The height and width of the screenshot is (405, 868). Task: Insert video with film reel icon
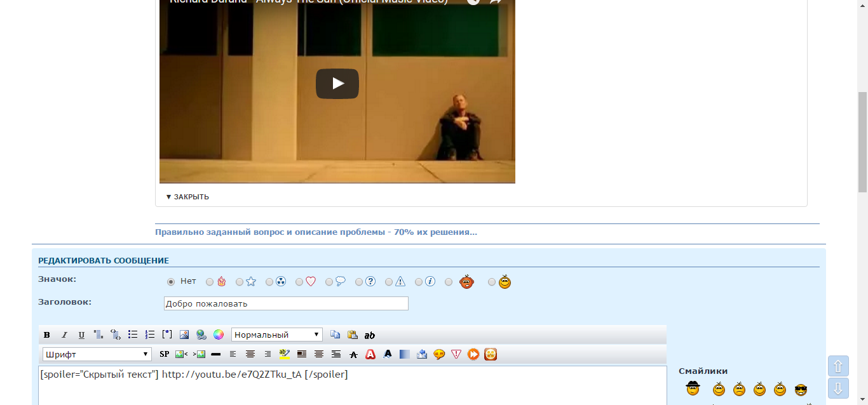click(491, 354)
